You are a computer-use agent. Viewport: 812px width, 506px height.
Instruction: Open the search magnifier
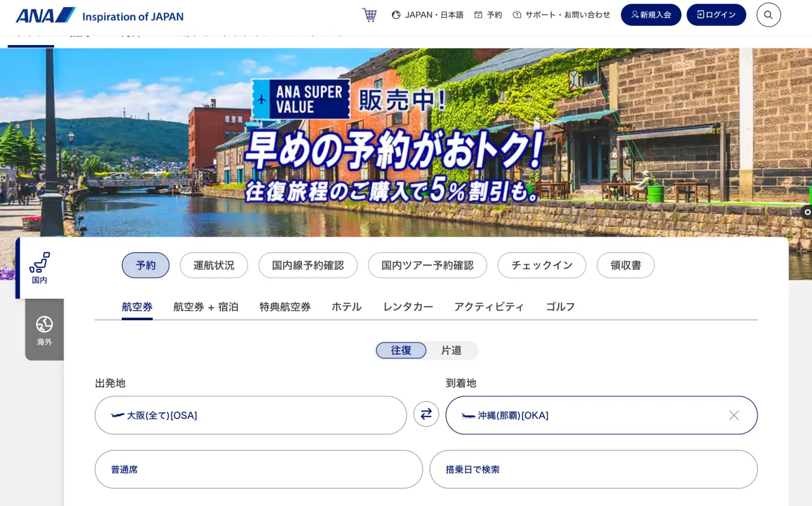pyautogui.click(x=768, y=15)
